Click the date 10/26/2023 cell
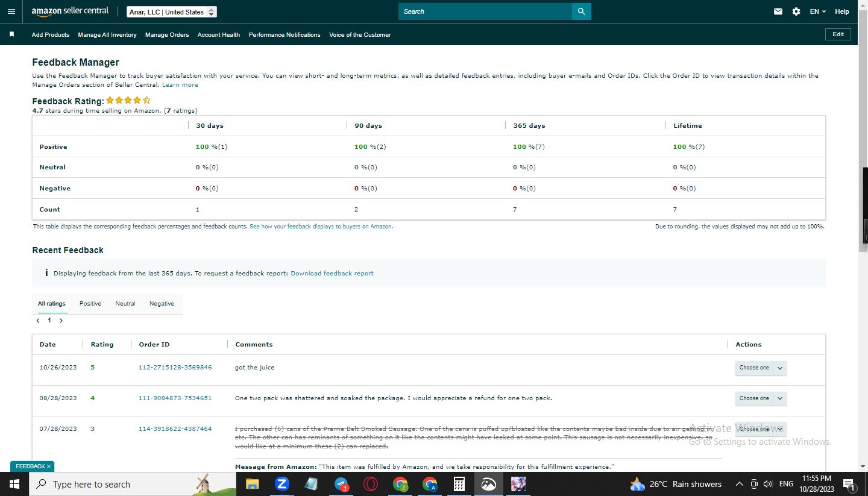 (58, 368)
